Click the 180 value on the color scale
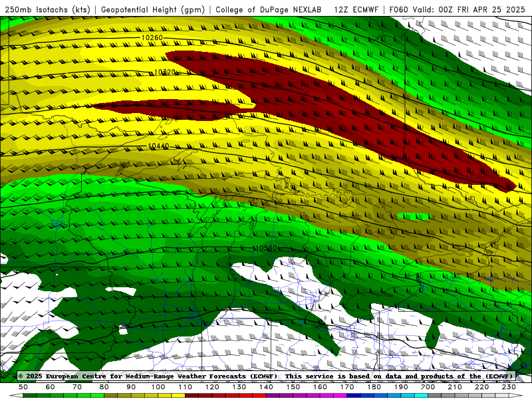The width and height of the screenshot is (532, 399). (374, 387)
